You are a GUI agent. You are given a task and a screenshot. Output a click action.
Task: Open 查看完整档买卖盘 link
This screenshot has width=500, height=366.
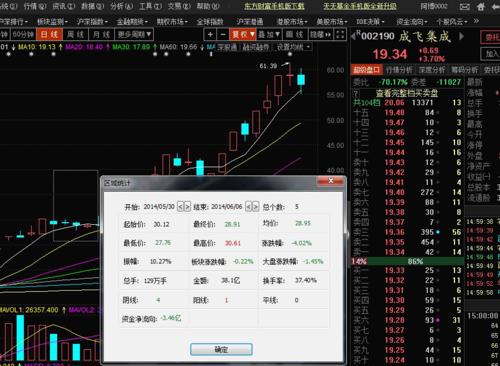(407, 93)
